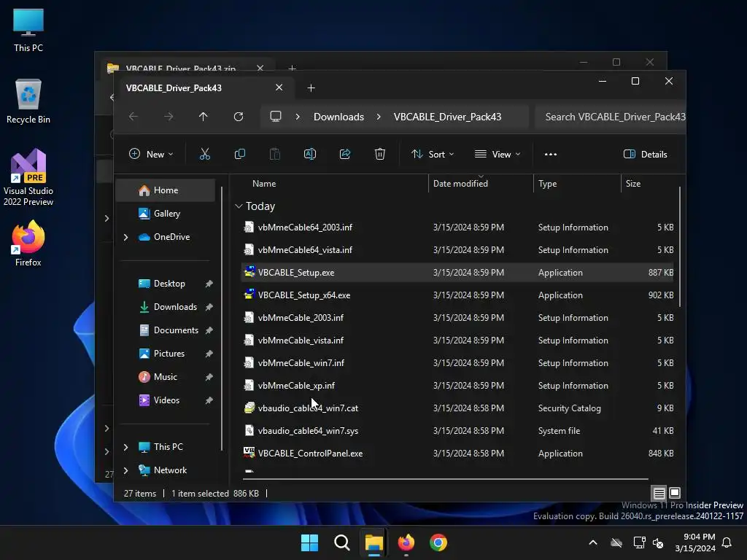The height and width of the screenshot is (560, 747).
Task: Open Gallery in navigation pane
Action: 166,214
